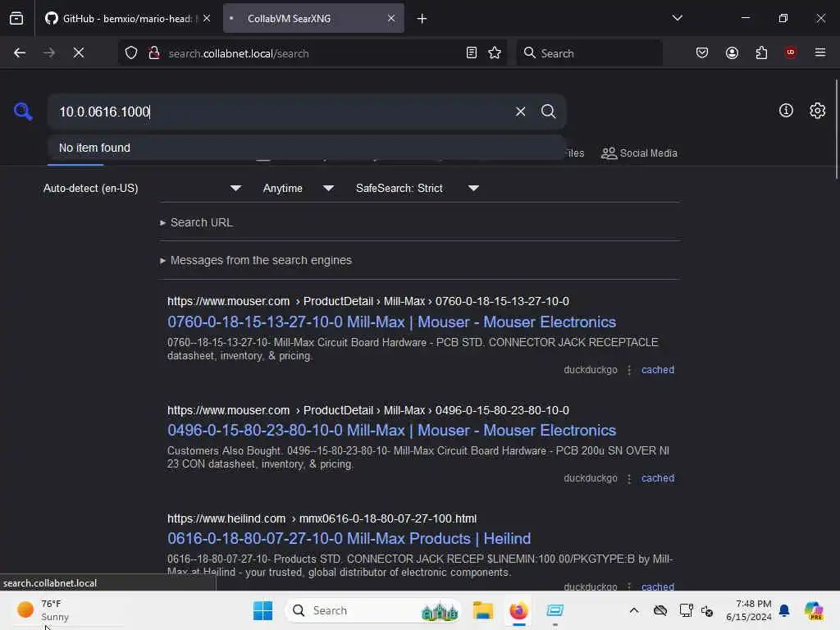Click the cloud sync-off tray icon
The image size is (840, 630).
[660, 610]
